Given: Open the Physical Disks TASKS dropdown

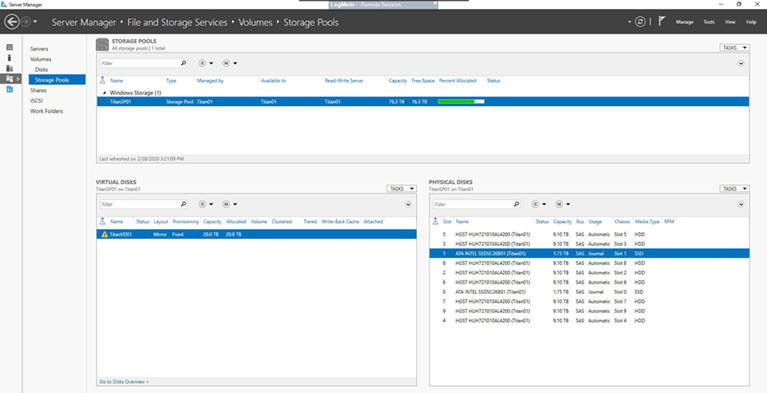Looking at the screenshot, I should (x=734, y=188).
